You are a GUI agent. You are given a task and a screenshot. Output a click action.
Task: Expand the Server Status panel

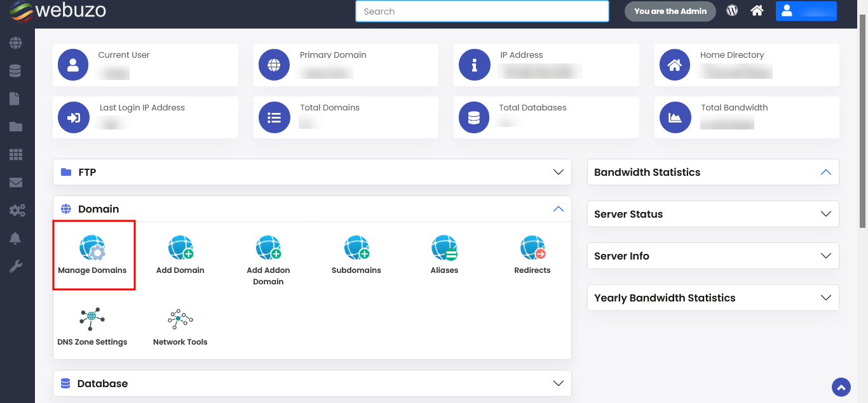825,214
